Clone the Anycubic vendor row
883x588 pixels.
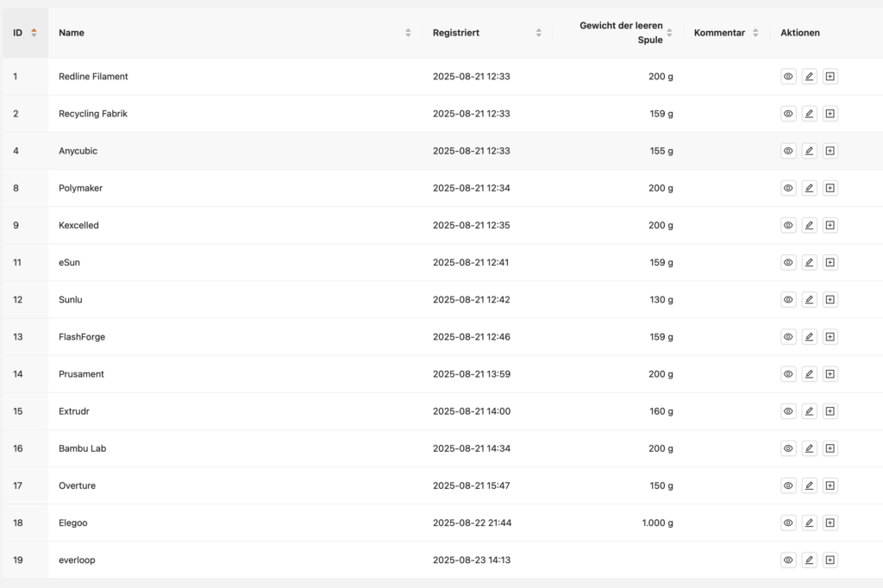pos(830,151)
